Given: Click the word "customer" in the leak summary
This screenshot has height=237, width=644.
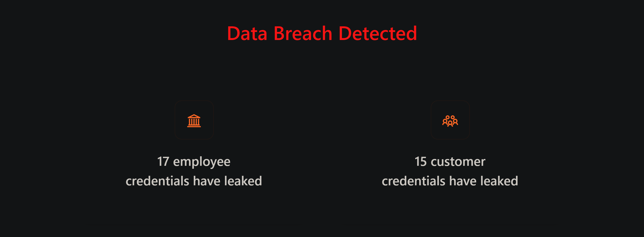Looking at the screenshot, I should (458, 162).
